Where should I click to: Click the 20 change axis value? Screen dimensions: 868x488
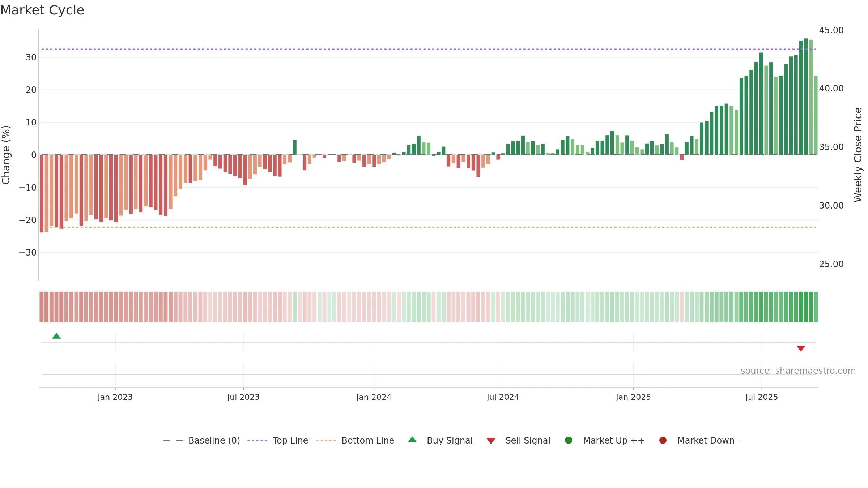[31, 90]
